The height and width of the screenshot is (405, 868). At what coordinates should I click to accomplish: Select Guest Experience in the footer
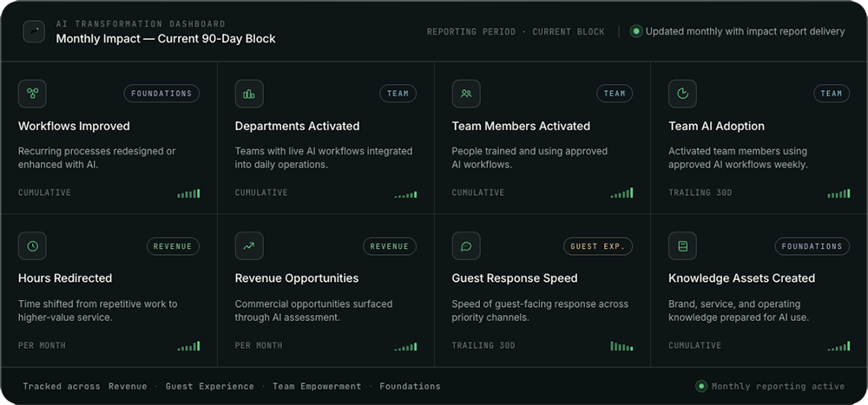point(210,386)
